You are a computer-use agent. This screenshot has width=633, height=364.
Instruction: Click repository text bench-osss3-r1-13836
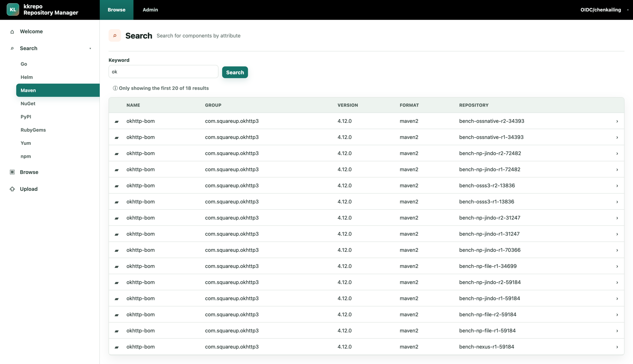(486, 202)
